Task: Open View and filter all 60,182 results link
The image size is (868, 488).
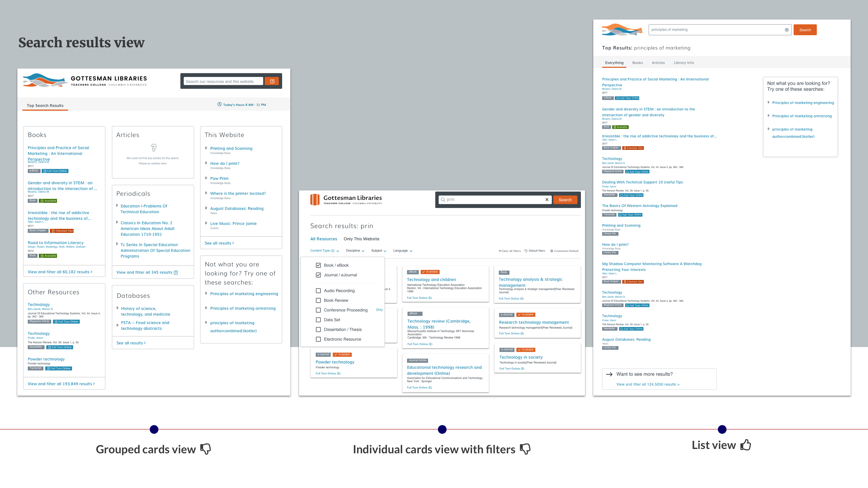Action: point(60,272)
